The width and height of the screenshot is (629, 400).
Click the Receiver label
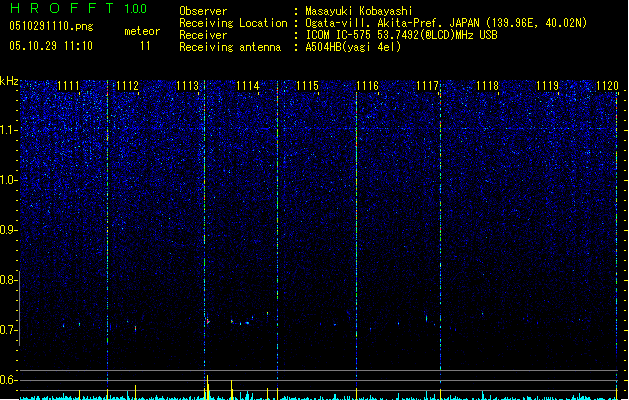203,35
